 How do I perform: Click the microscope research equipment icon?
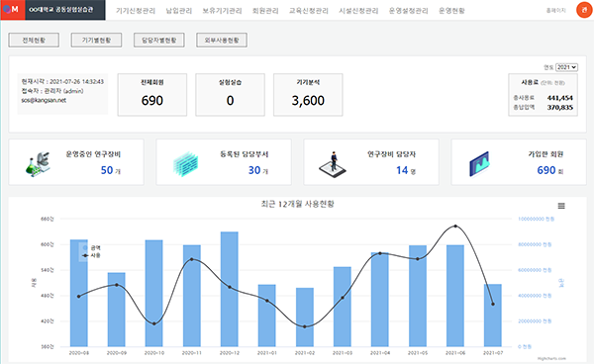38,164
